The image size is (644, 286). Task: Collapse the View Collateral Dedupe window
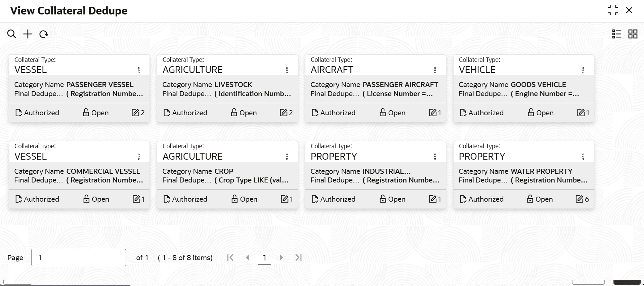coord(613,10)
